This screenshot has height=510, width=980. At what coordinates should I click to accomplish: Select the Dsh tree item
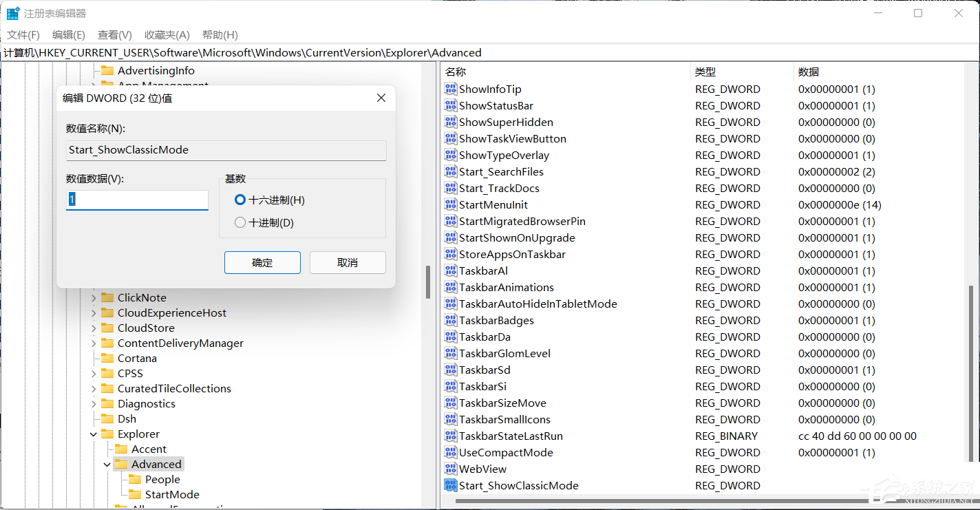tap(127, 418)
